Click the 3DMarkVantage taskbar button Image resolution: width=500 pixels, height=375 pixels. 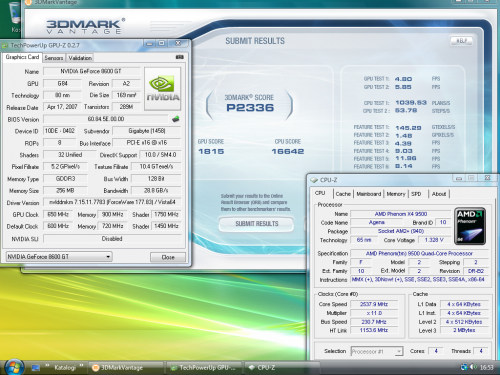coord(126,367)
